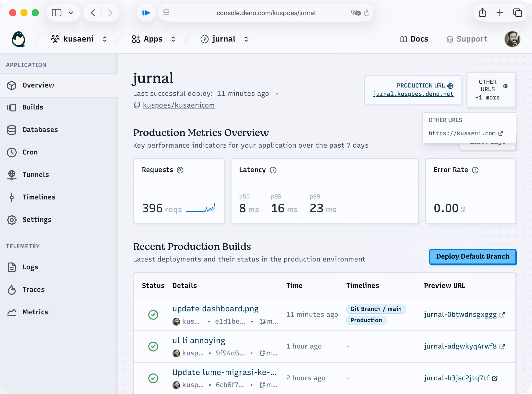Click branch icon in update dashboard.png row
The image size is (532, 394).
click(263, 322)
